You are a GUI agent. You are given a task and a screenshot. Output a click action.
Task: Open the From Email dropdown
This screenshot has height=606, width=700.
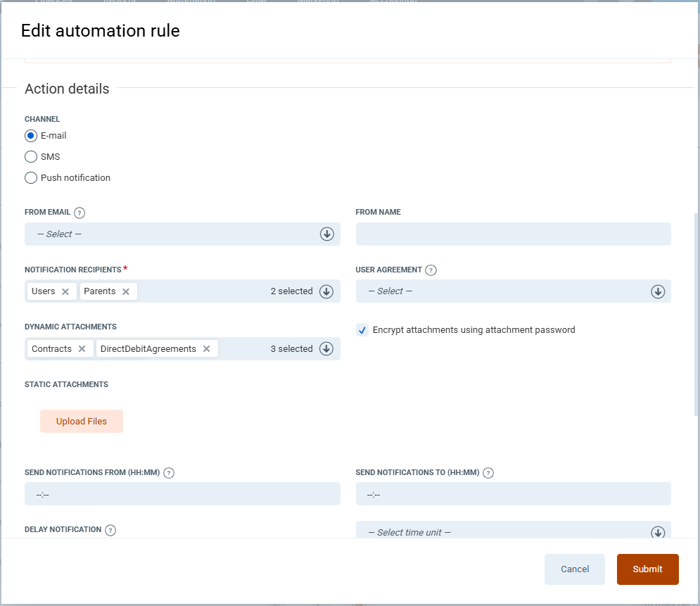tap(182, 234)
